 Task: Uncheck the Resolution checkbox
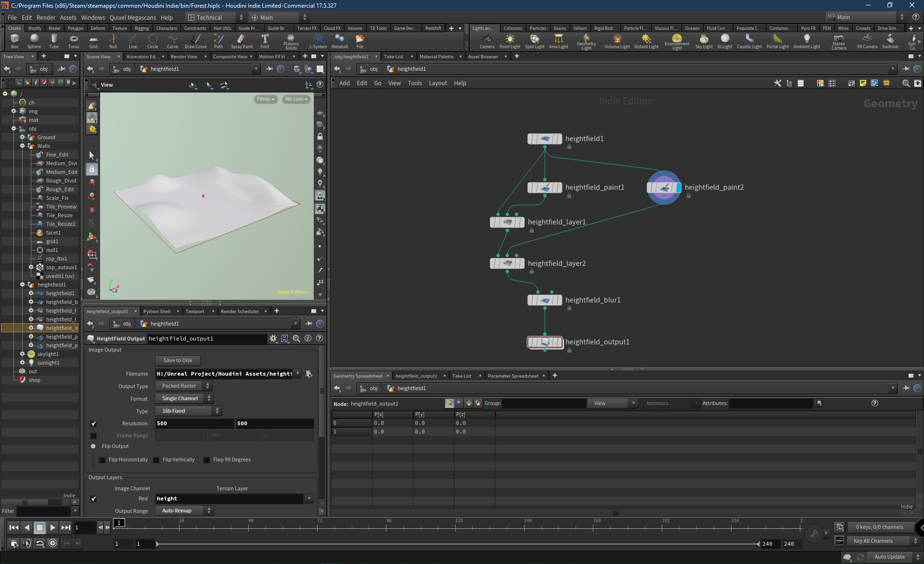(x=94, y=424)
